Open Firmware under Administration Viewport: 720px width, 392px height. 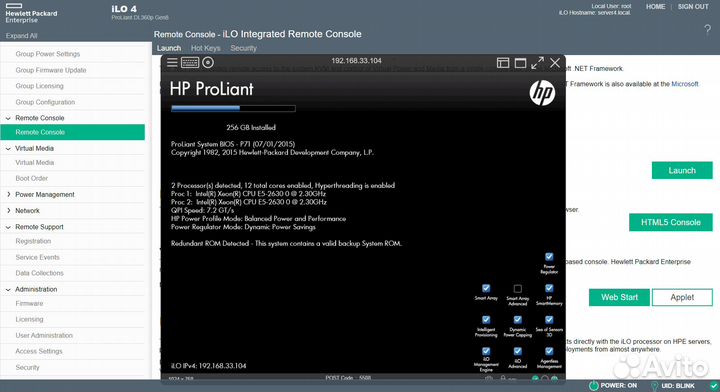[x=29, y=303]
